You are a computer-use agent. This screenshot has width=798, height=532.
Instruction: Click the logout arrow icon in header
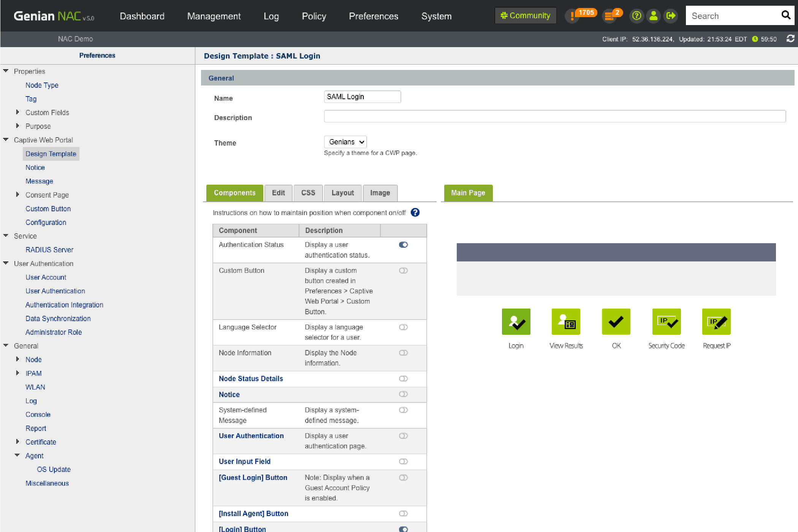[x=671, y=16]
